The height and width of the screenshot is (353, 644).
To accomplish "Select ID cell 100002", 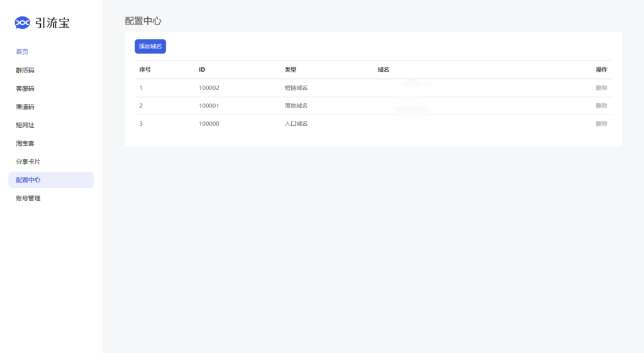I will coord(209,88).
